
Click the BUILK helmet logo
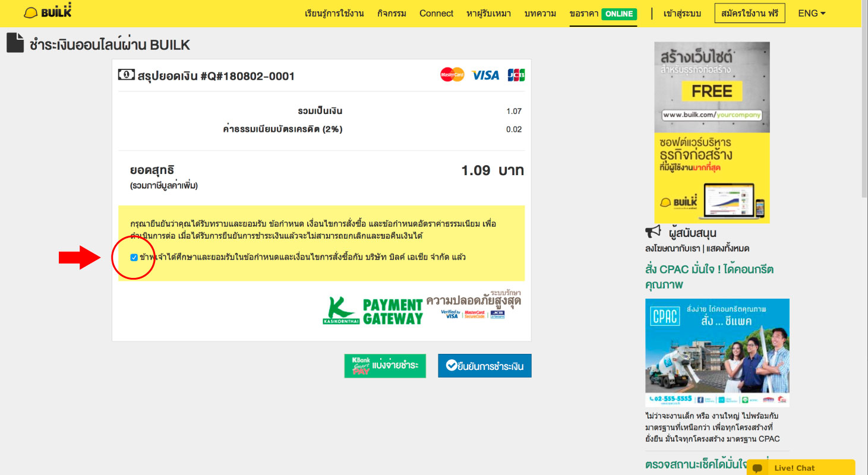click(x=47, y=12)
